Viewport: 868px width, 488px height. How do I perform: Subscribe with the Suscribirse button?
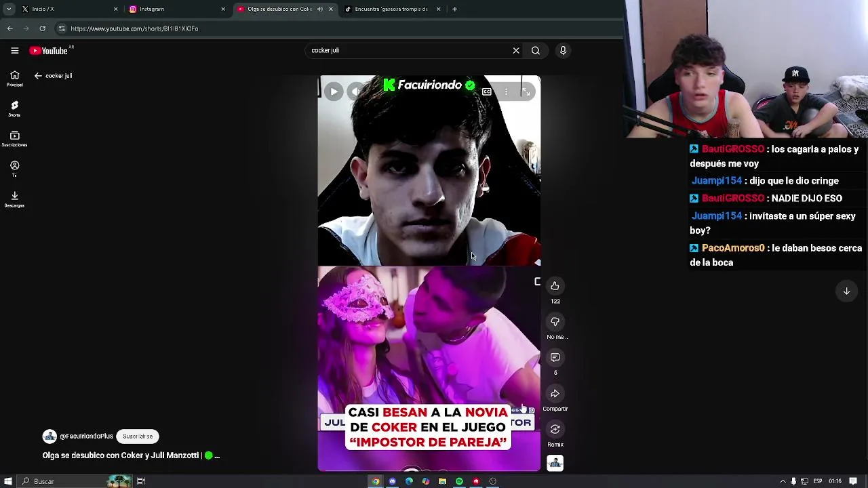click(x=138, y=436)
